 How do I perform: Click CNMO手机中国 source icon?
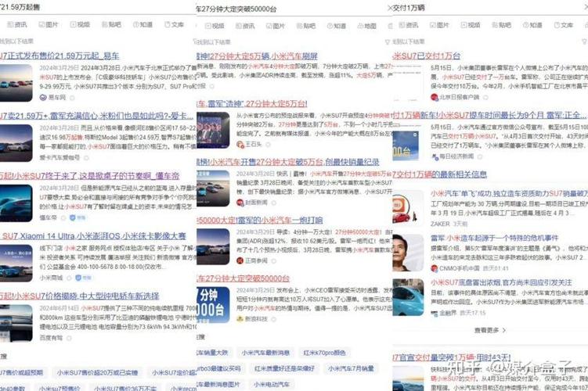435,268
